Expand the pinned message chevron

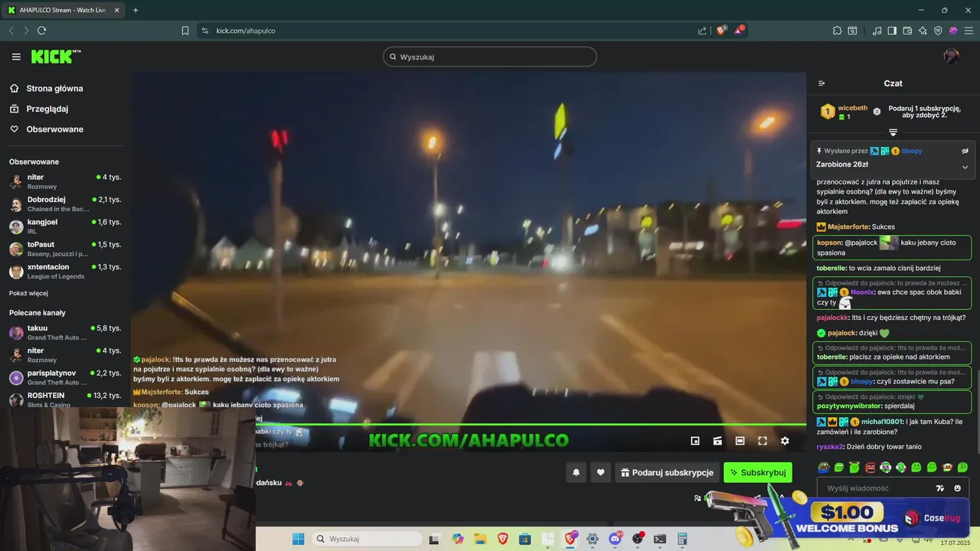tap(965, 167)
